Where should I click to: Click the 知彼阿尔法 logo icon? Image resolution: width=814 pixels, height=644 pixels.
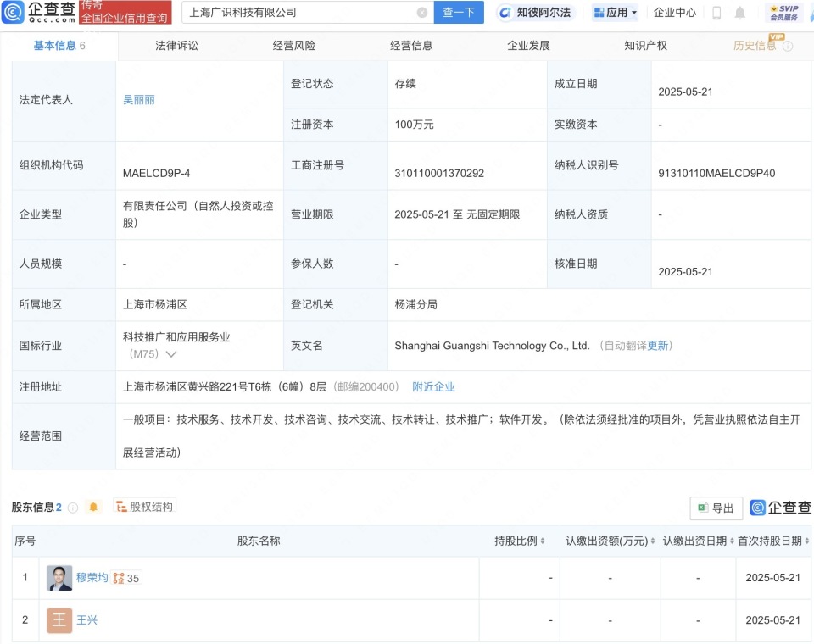click(505, 13)
